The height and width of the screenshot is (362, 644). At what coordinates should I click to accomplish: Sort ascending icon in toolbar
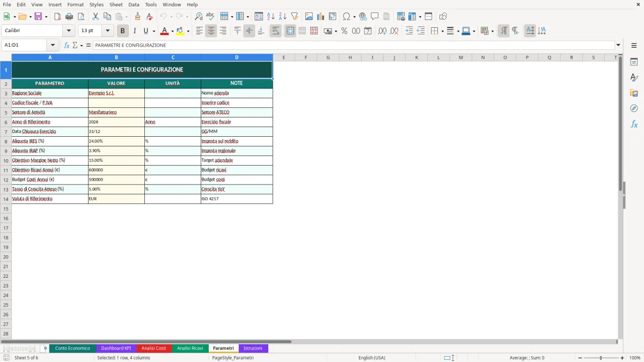pyautogui.click(x=271, y=17)
